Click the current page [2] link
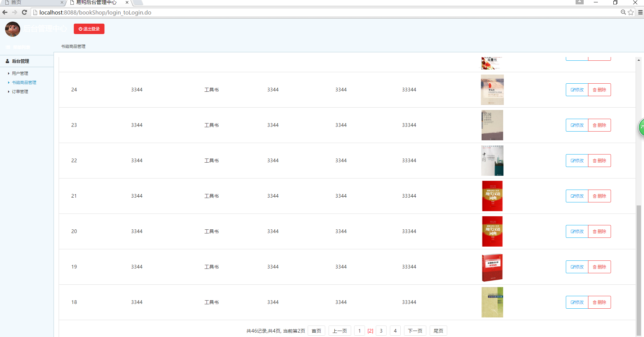This screenshot has width=644, height=337. [x=370, y=331]
